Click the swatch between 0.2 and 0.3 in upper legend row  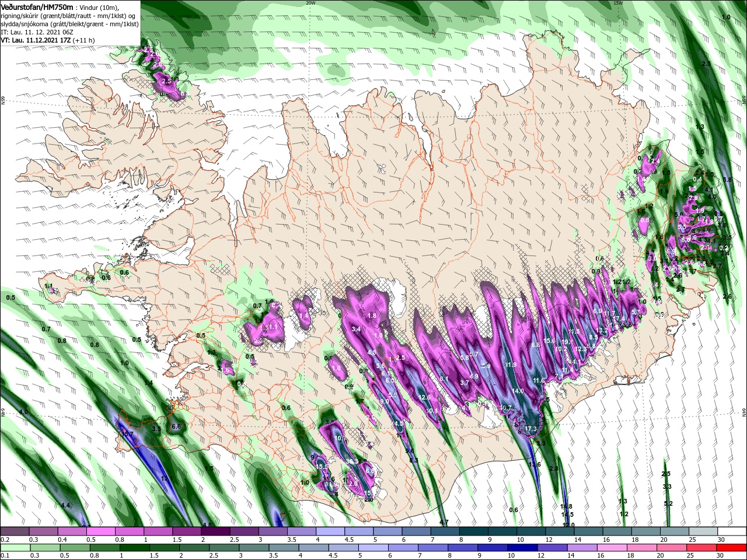click(x=15, y=531)
